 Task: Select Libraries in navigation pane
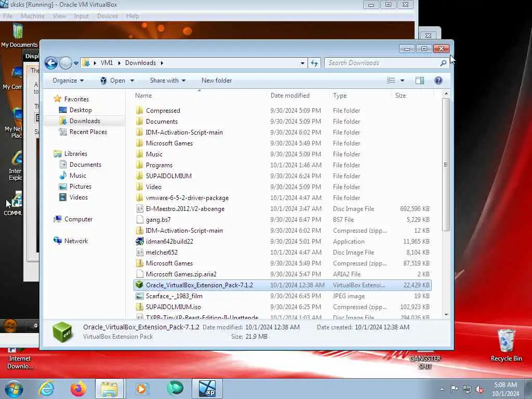76,154
